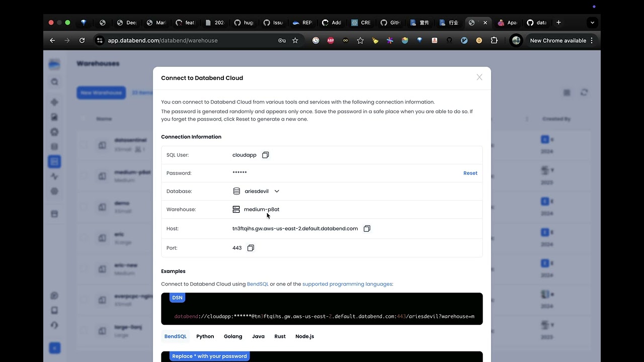Switch to the Python example tab
Viewport: 644px width, 362px height.
pyautogui.click(x=205, y=336)
